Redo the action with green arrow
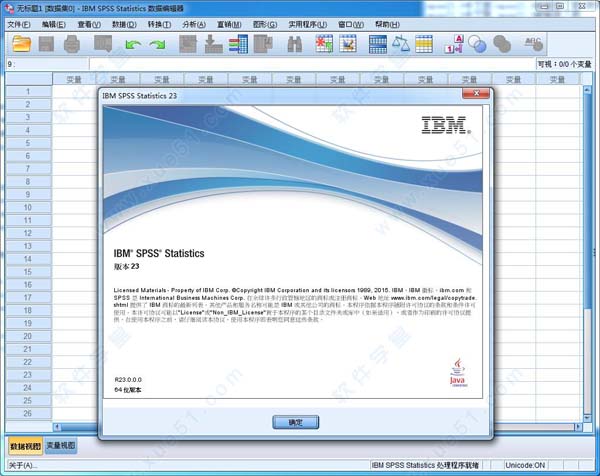Image resolution: width=600 pixels, height=476 pixels. (x=157, y=44)
